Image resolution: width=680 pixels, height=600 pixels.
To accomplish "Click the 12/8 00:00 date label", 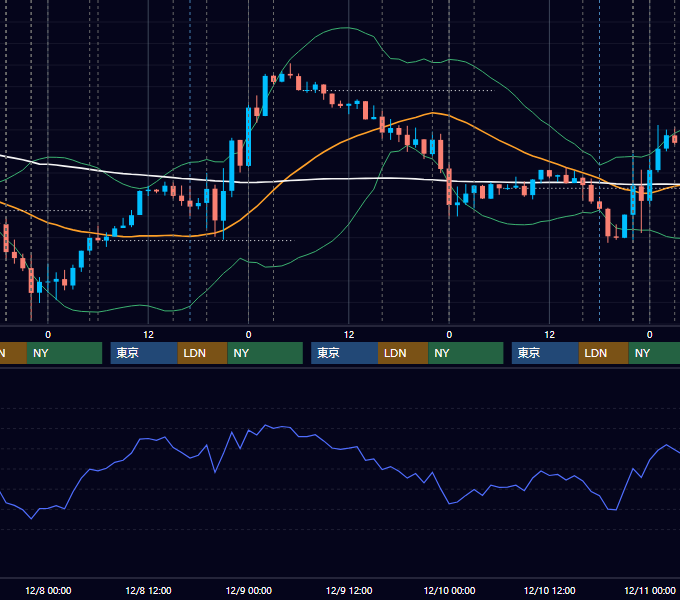I will (48, 590).
